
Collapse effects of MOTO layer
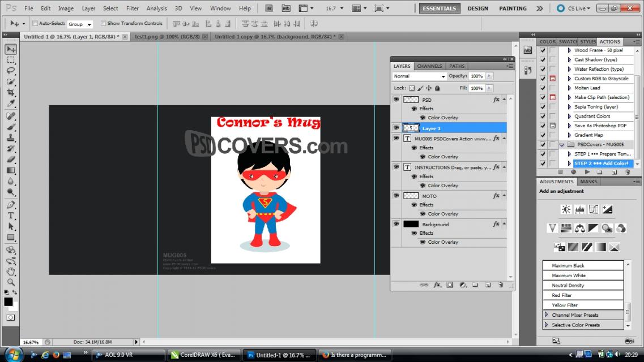504,196
